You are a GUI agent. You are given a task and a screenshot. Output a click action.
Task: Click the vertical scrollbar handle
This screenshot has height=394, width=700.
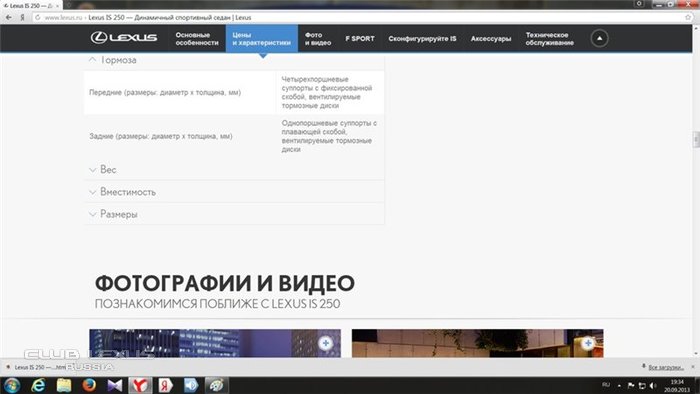696,139
